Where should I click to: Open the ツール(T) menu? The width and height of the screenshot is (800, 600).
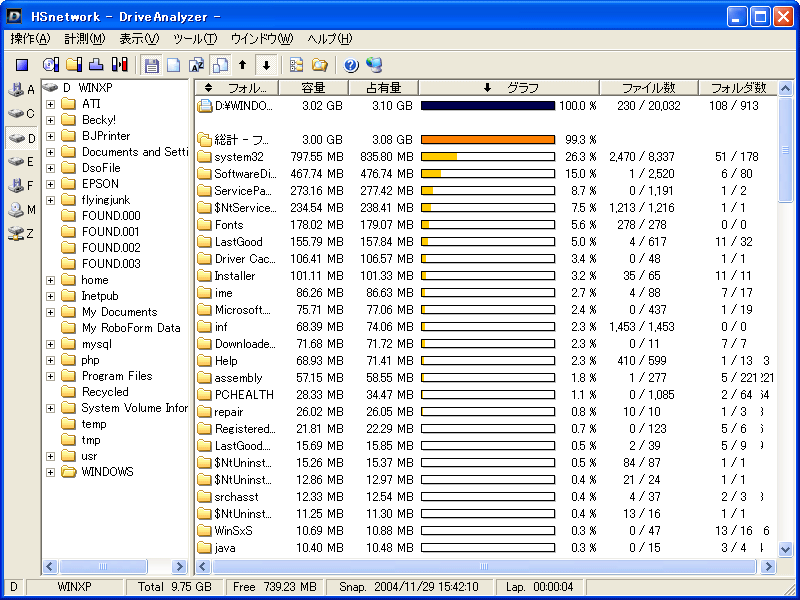point(195,39)
